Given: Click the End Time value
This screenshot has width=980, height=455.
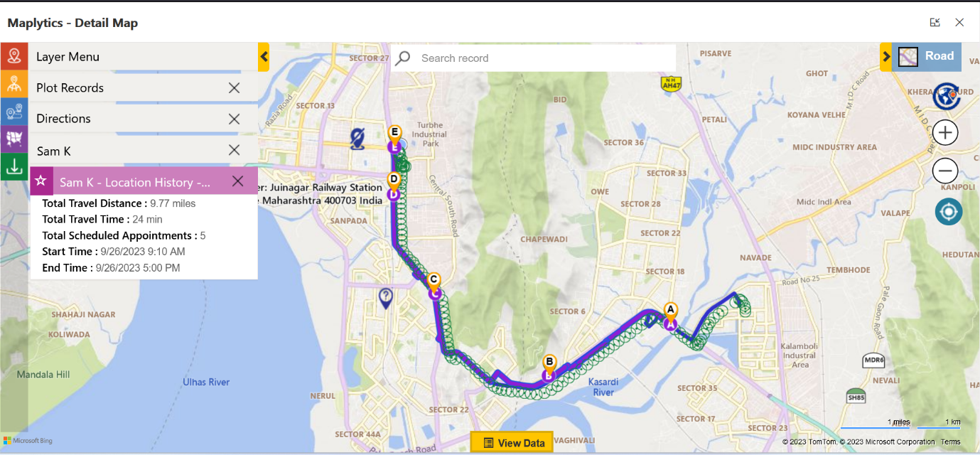Looking at the screenshot, I should pyautogui.click(x=138, y=268).
